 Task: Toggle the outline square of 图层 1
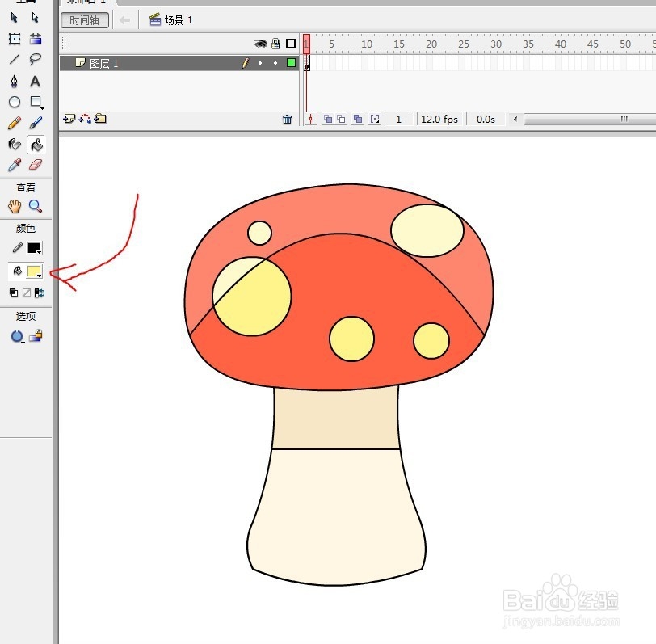coord(291,63)
